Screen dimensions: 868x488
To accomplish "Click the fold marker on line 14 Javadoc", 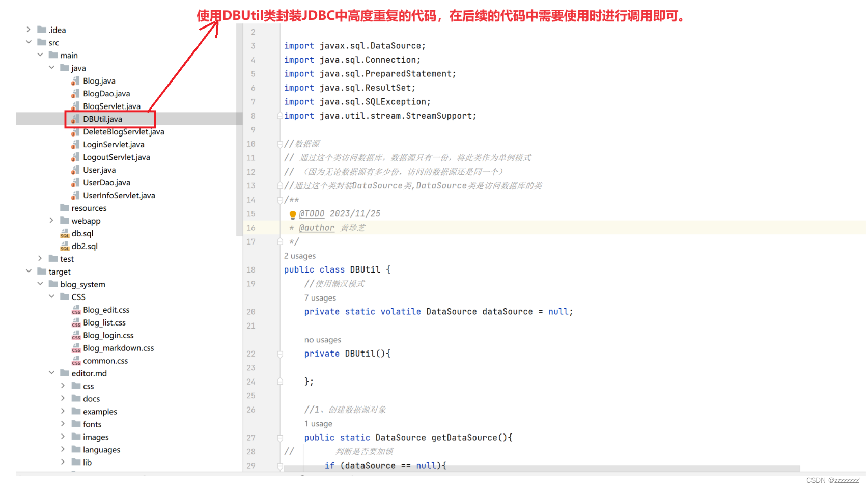I will pyautogui.click(x=280, y=200).
